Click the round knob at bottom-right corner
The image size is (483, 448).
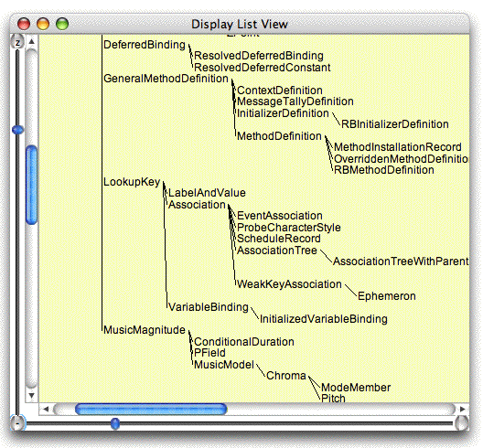pyautogui.click(x=461, y=423)
